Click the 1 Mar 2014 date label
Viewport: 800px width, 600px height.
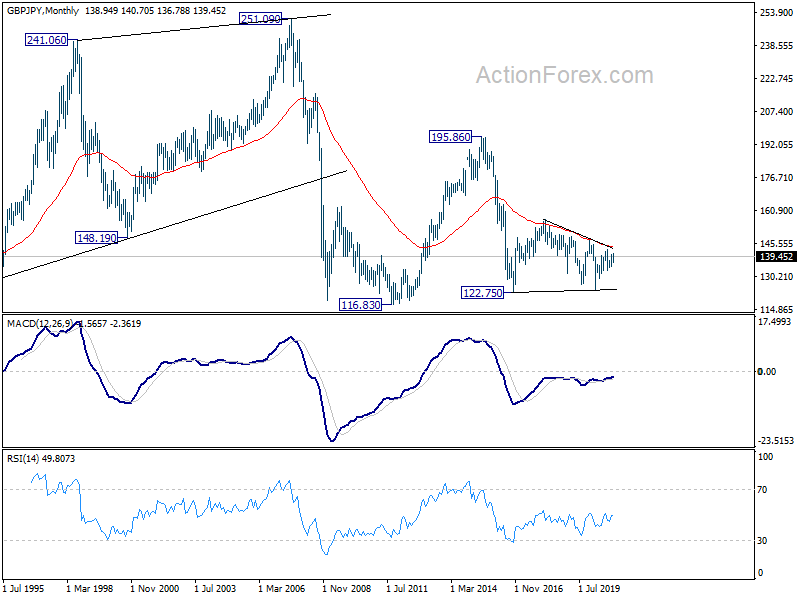pos(473,589)
